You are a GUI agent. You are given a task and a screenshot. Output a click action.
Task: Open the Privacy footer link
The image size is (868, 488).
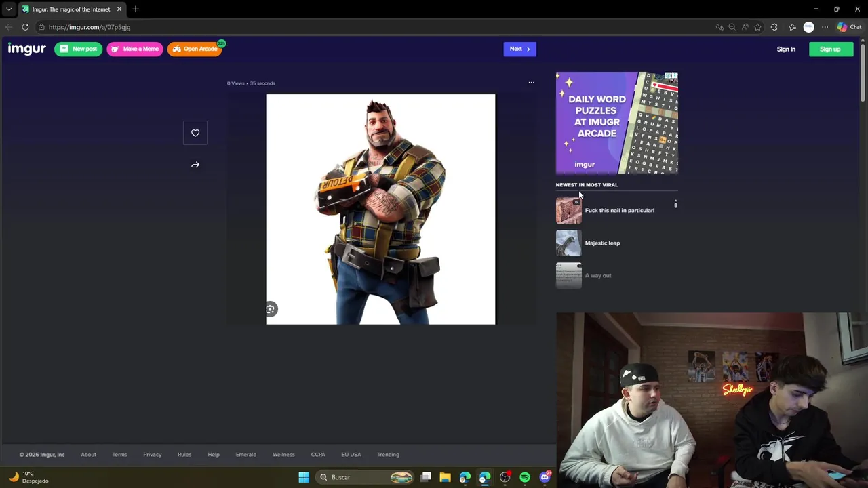tap(152, 455)
